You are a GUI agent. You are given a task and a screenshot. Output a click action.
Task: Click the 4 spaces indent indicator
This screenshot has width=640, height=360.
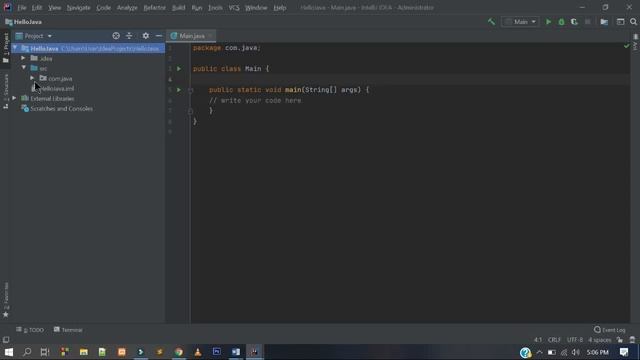[600, 340]
